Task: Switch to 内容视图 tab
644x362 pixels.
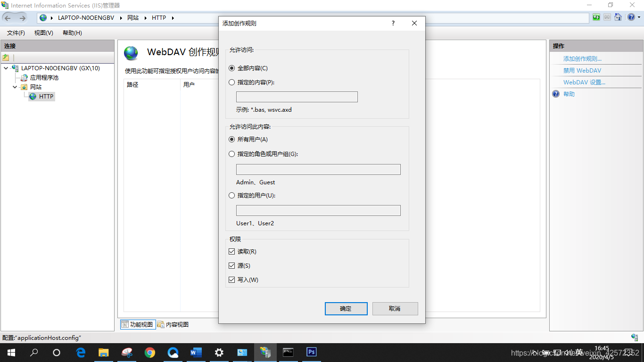Action: (173, 324)
